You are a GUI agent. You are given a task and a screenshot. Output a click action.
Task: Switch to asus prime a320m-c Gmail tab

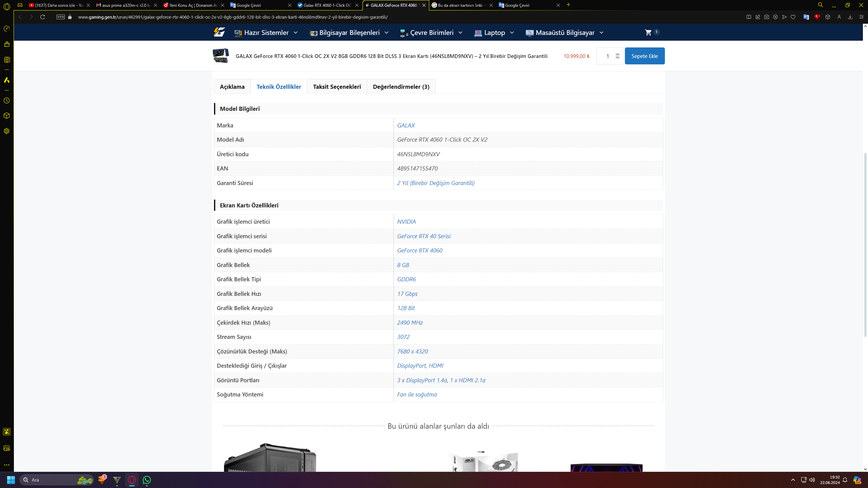124,5
